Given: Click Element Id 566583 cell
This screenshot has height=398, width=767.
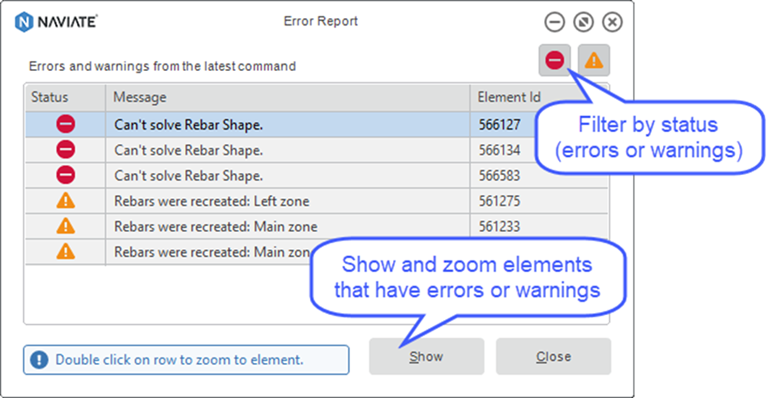Looking at the screenshot, I should tap(499, 176).
